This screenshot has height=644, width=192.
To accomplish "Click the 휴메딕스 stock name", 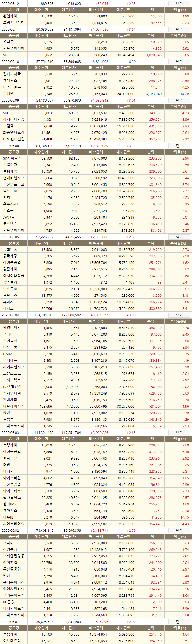I will coord(10,81).
